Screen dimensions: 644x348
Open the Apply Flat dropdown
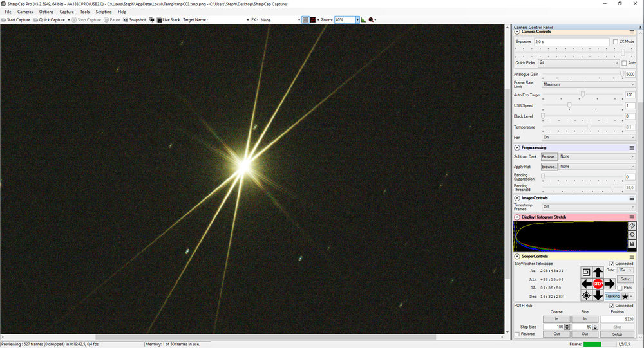click(597, 167)
